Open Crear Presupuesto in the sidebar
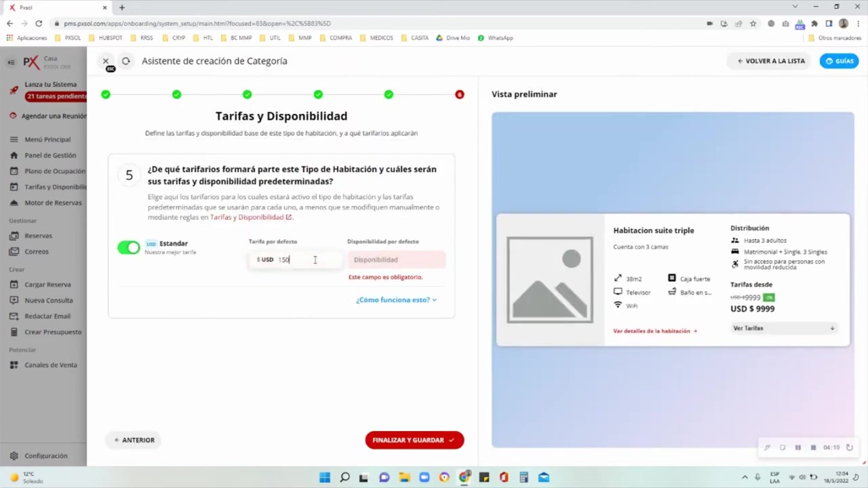 14,331
